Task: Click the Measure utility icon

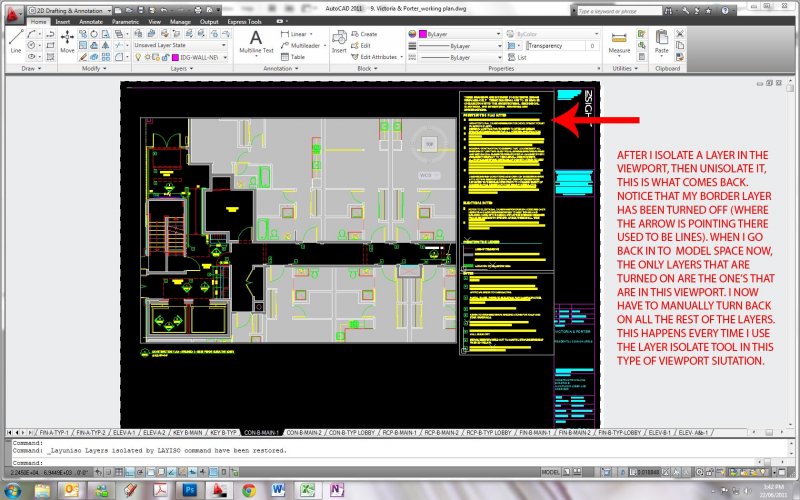Action: (619, 40)
